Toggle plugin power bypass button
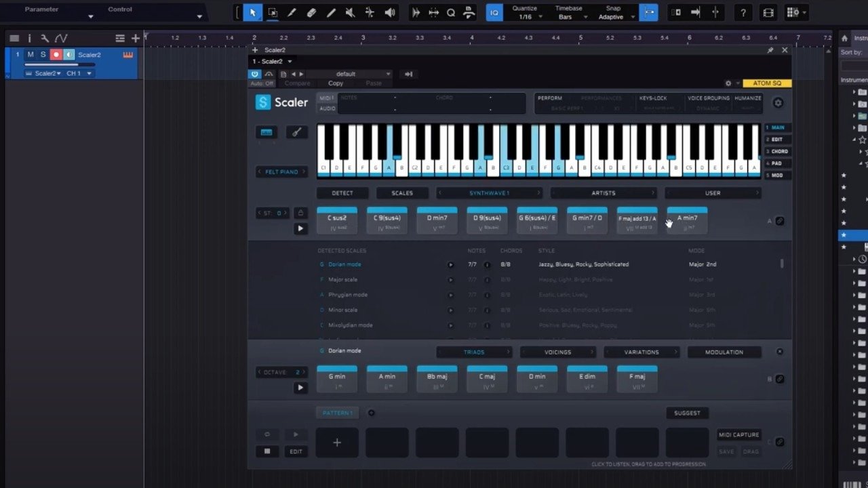868x488 pixels. click(x=255, y=74)
